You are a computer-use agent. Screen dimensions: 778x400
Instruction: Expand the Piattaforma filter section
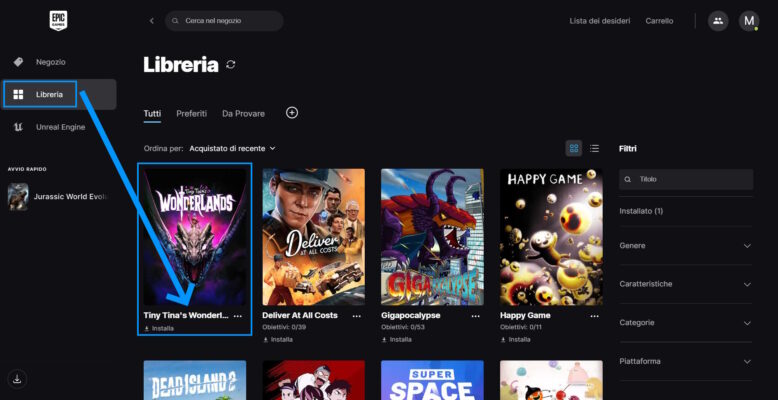tap(685, 361)
